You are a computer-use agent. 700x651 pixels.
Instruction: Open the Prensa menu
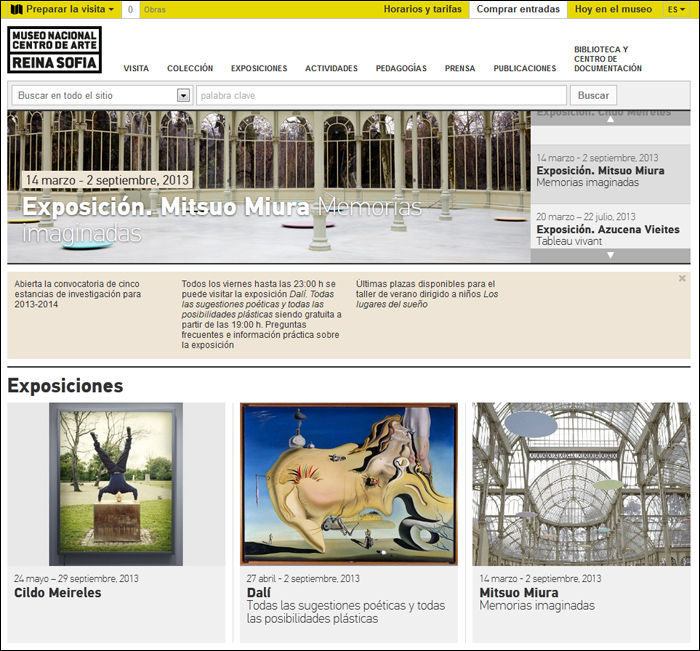(x=460, y=68)
